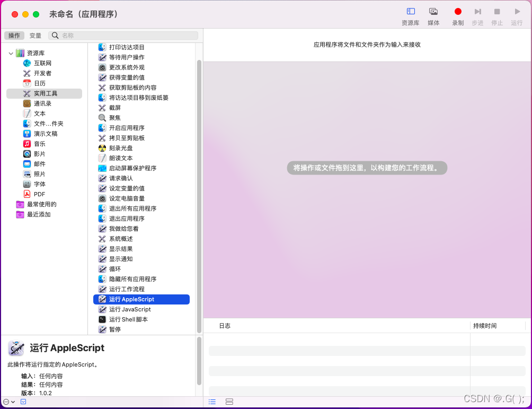Run the workflow with 运行 button
Image resolution: width=532 pixels, height=409 pixels.
click(517, 16)
